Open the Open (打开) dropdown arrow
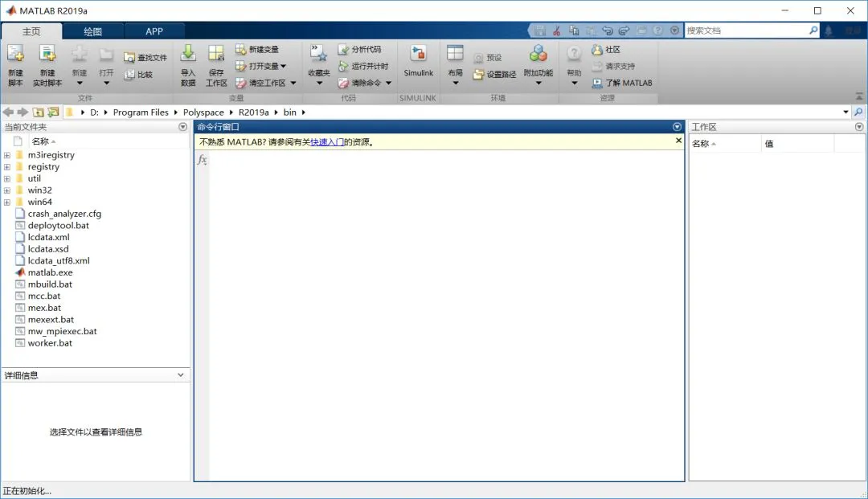 (x=106, y=84)
